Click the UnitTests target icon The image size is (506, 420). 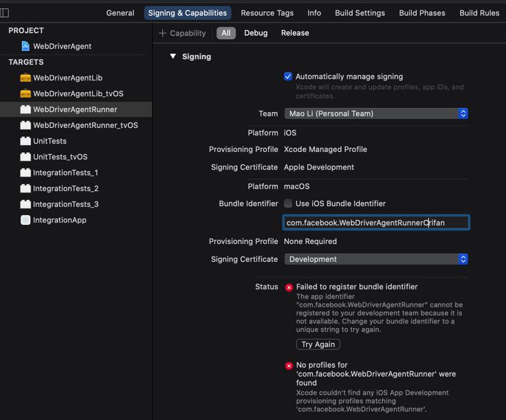click(25, 141)
